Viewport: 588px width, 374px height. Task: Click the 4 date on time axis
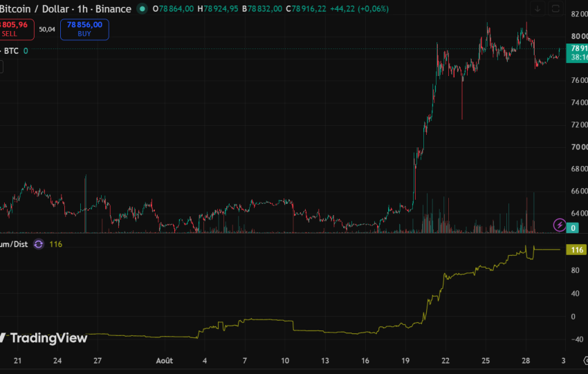205,360
